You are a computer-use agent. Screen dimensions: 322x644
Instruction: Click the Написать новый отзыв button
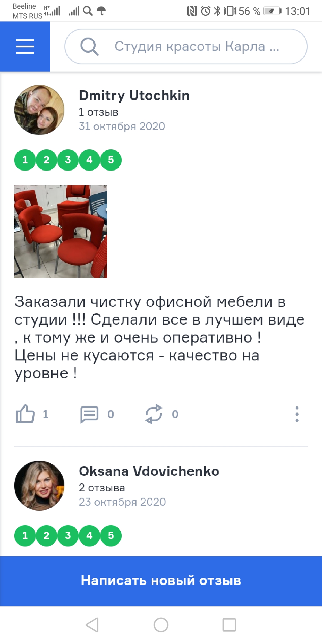point(161,581)
